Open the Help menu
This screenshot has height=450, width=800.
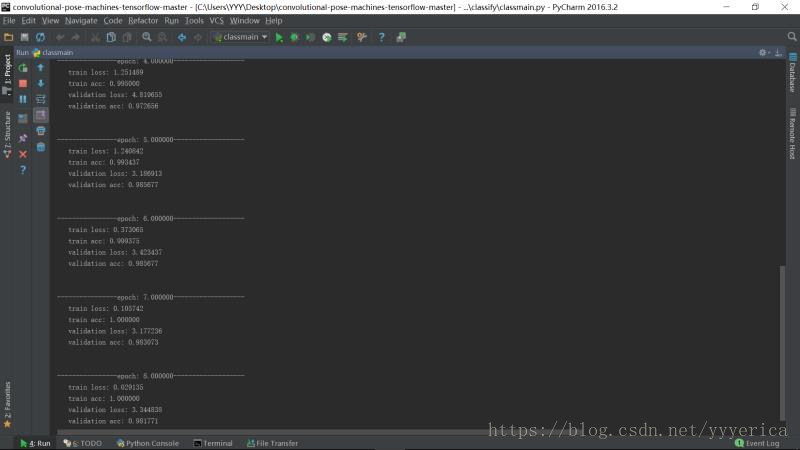click(x=273, y=21)
